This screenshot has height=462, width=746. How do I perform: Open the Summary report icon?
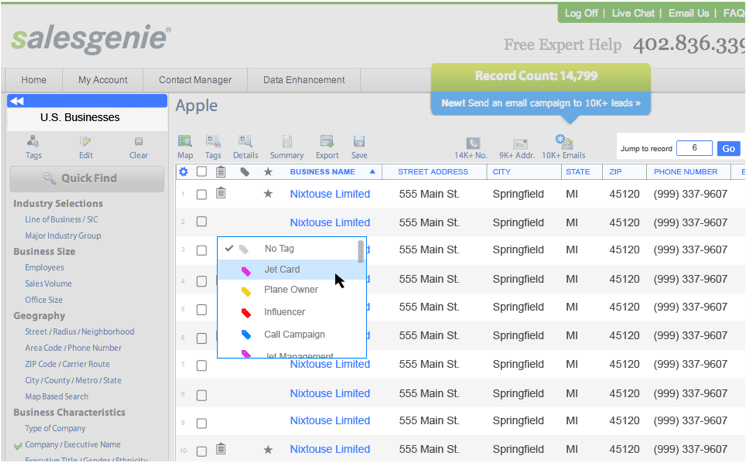(287, 141)
